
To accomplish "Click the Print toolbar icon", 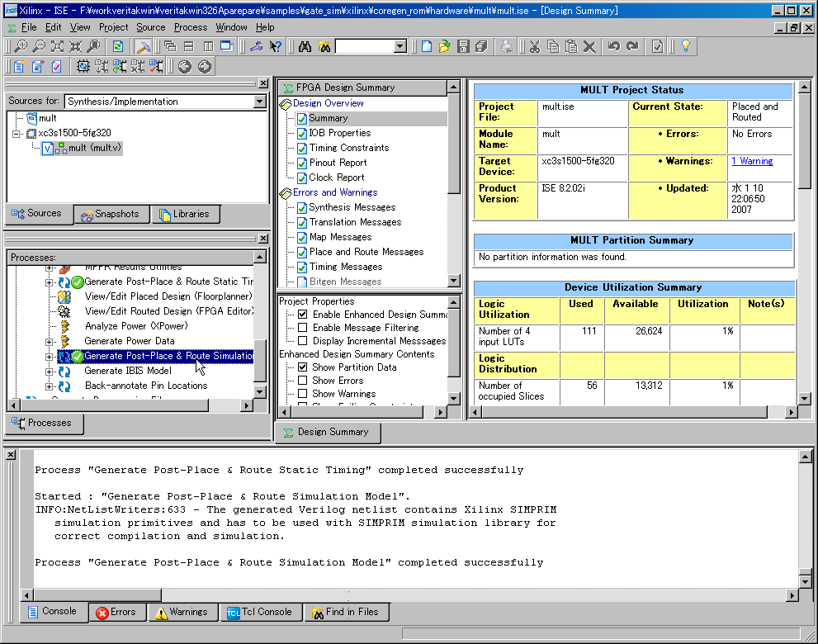I will point(507,46).
